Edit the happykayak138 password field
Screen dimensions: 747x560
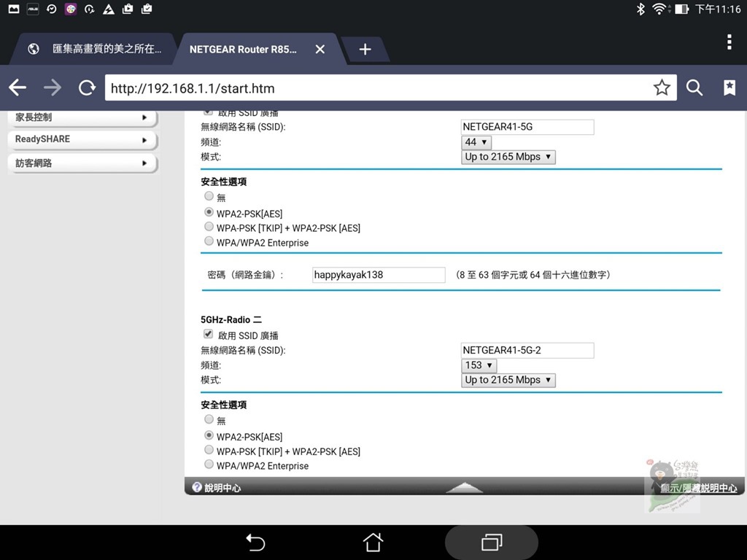tap(379, 275)
